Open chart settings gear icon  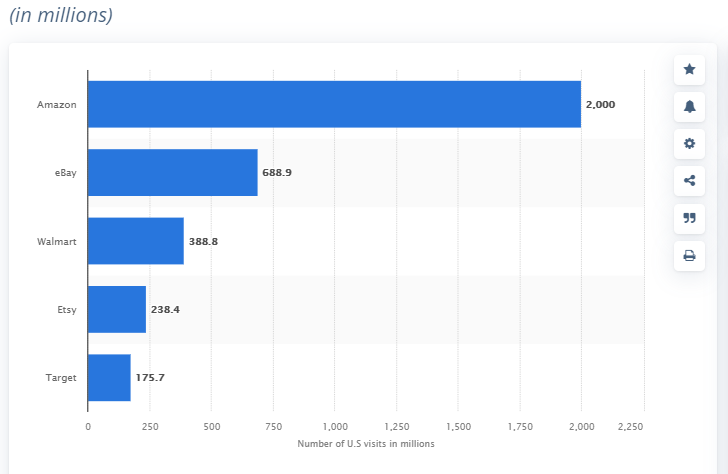(689, 143)
